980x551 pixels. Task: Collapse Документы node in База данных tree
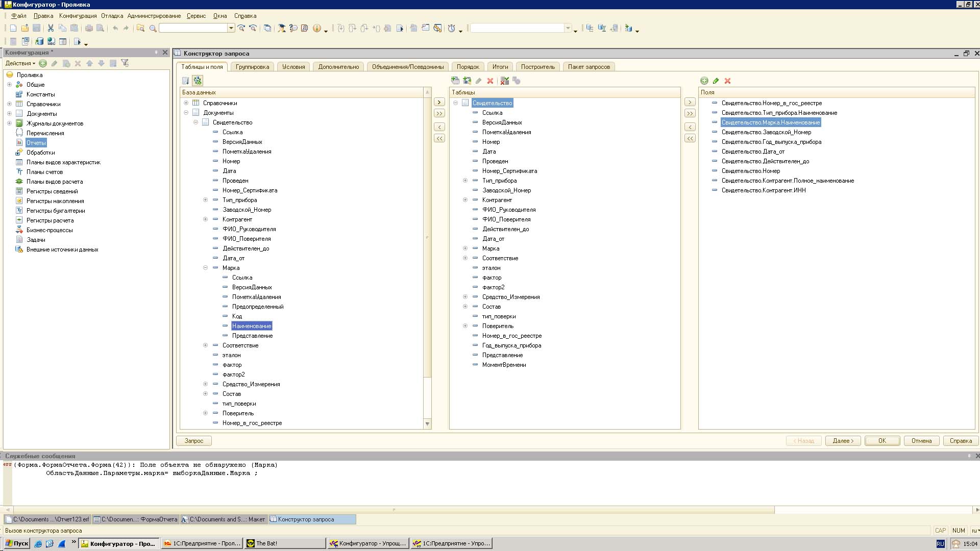coord(186,113)
